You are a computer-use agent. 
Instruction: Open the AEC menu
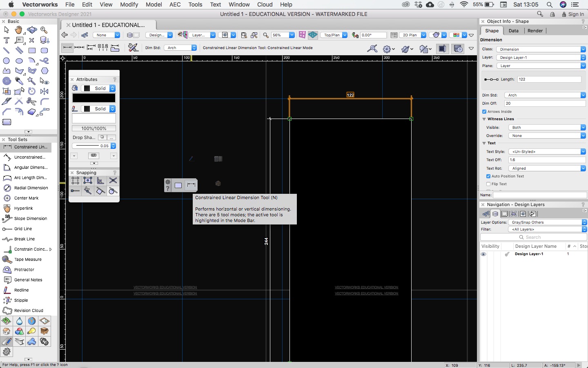tap(175, 4)
